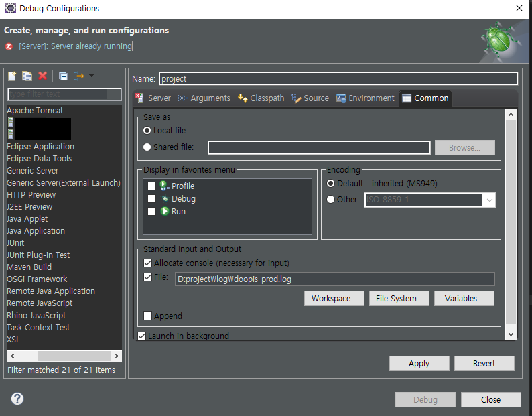Revert the configuration changes
532x416 pixels.
coord(484,363)
